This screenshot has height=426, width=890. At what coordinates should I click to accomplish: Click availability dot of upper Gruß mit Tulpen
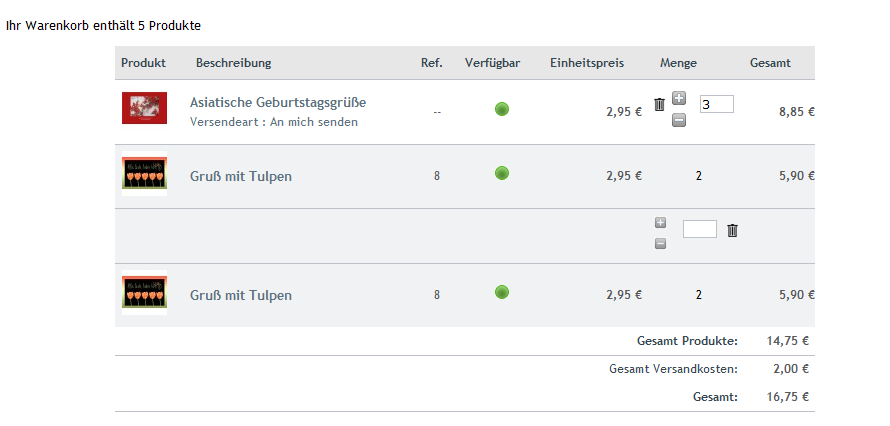pos(502,173)
